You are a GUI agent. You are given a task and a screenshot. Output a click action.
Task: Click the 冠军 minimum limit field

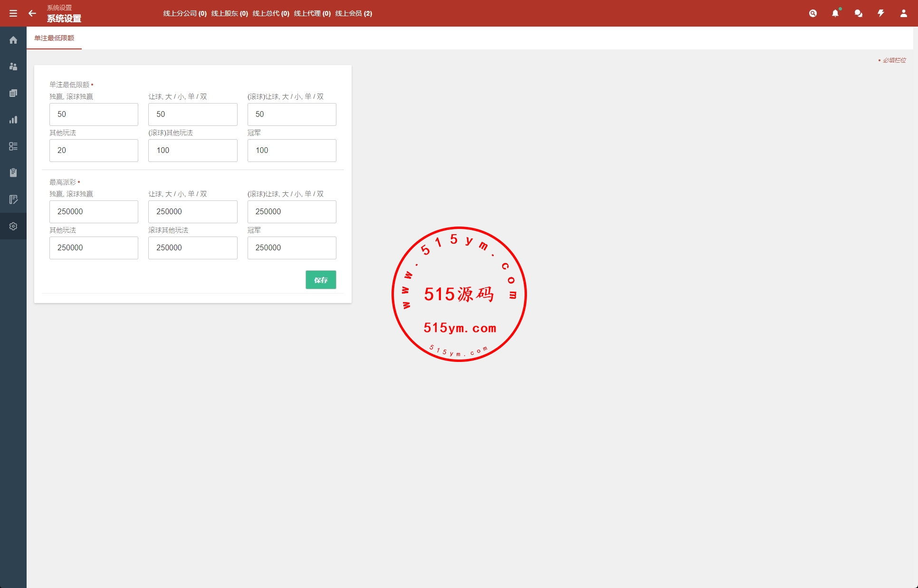coord(292,151)
